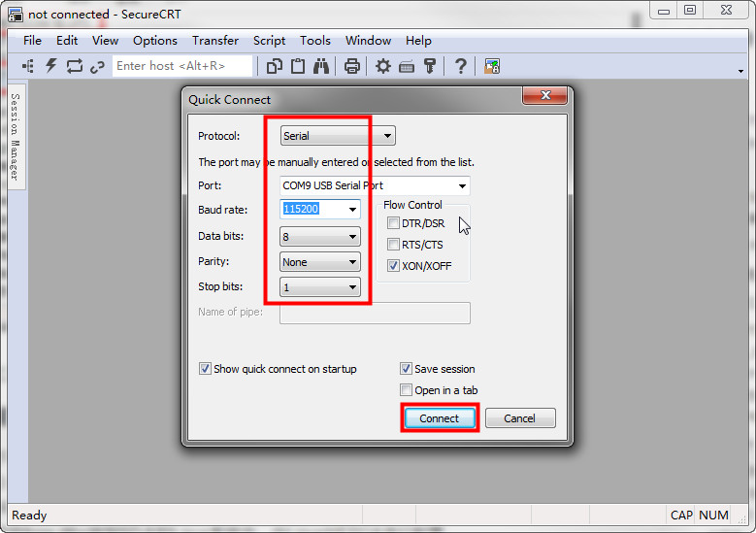Open the Port dropdown COM9 USB Serial Port
The width and height of the screenshot is (756, 533).
point(375,185)
